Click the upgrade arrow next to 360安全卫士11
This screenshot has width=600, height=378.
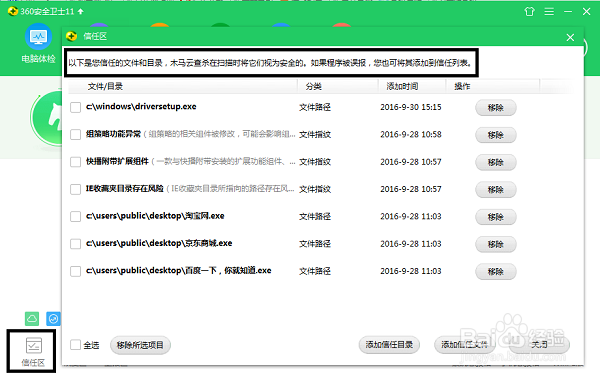tap(80, 11)
